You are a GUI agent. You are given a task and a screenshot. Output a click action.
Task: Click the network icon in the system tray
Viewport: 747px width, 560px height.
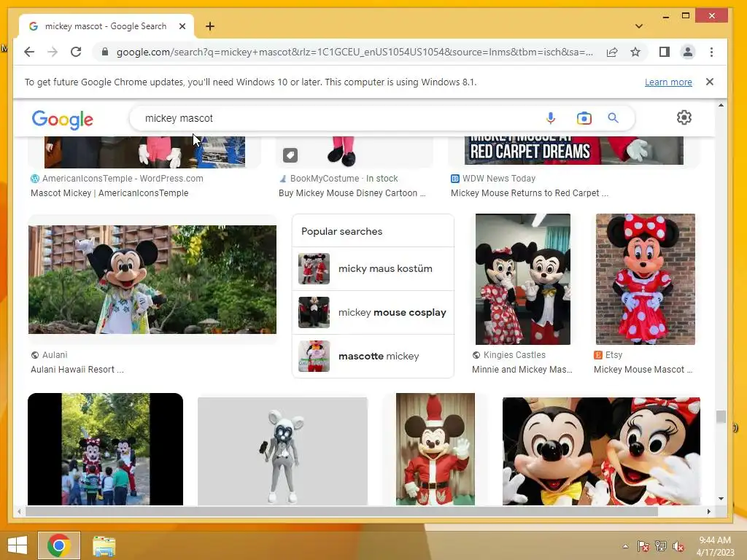coord(661,546)
